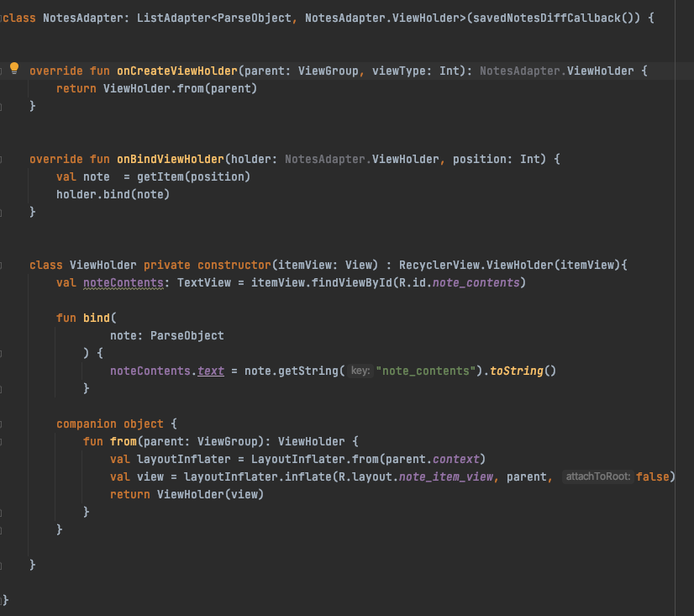
Task: Click 'from' in fun from(parent: ViewGroup)
Action: pyautogui.click(x=124, y=441)
